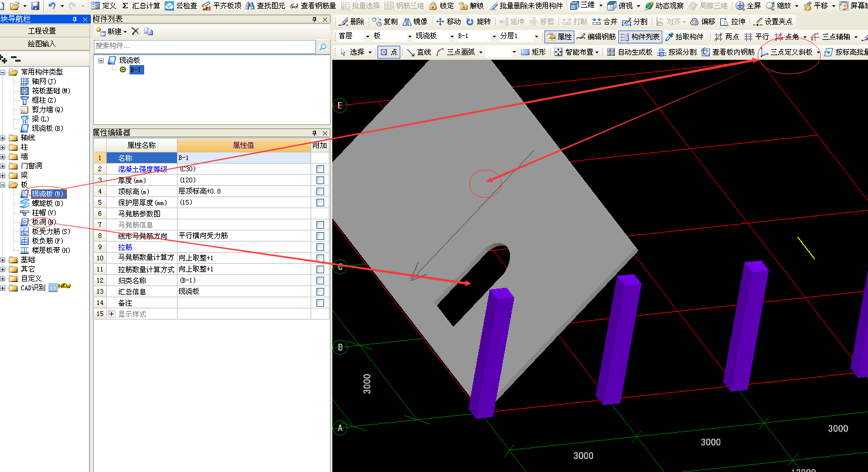Click the 解锁 unlock tool
Image resolution: width=868 pixels, height=472 pixels.
click(x=472, y=5)
